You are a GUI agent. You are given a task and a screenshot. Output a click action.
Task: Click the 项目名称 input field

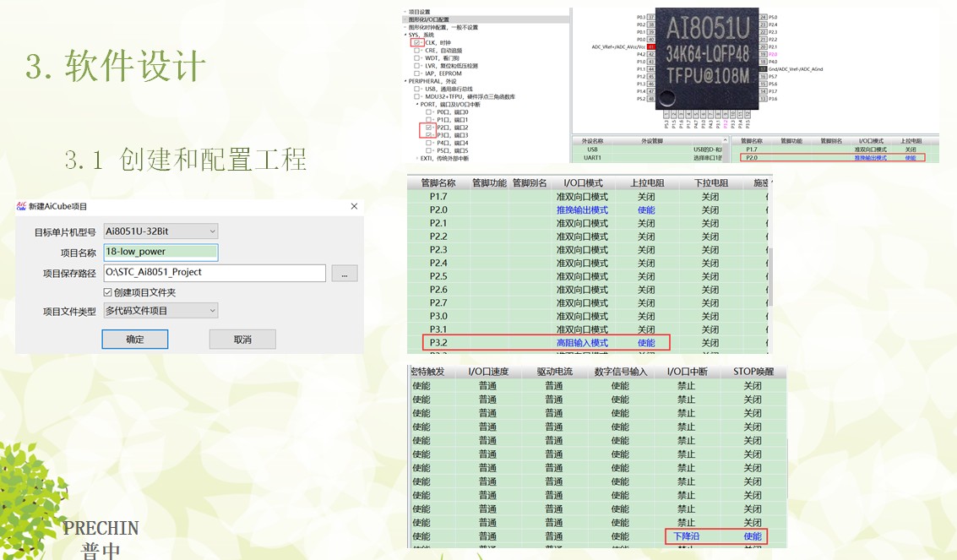point(160,252)
